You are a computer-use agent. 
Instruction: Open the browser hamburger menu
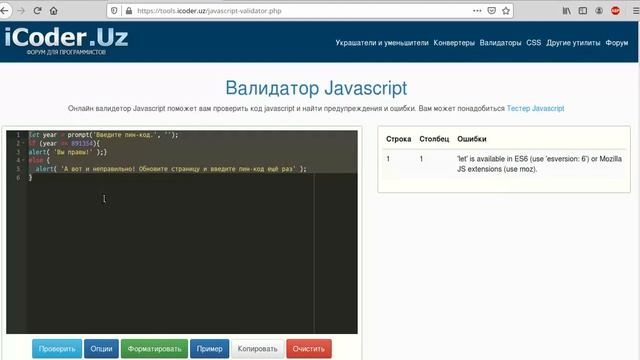tap(636, 11)
